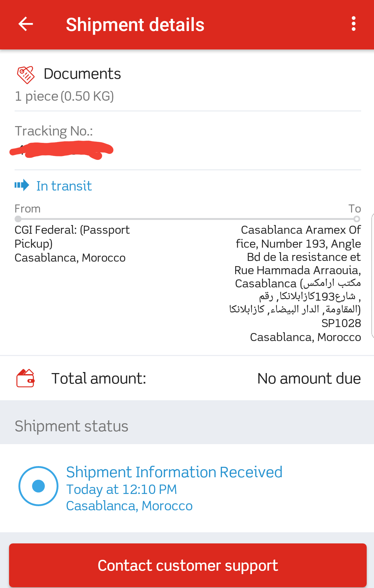
Task: Tap the Shipment status section header
Action: point(71,426)
